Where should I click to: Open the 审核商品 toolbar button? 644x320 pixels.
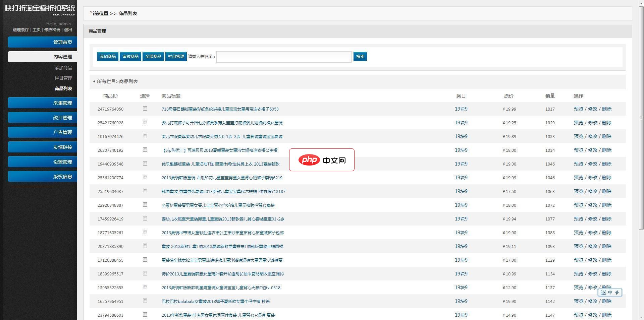click(130, 57)
